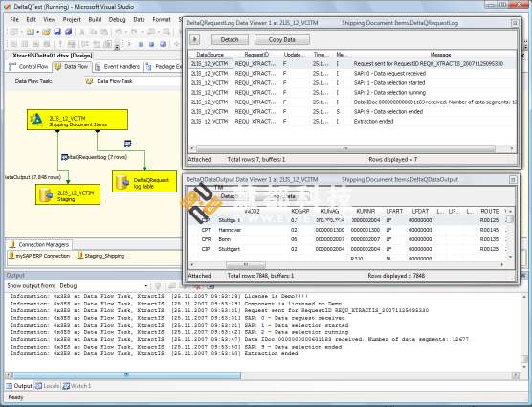Click the DeltaQRequestLog viewer horizontal scrollbar
This screenshot has width=532, height=407.
pyautogui.click(x=345, y=148)
